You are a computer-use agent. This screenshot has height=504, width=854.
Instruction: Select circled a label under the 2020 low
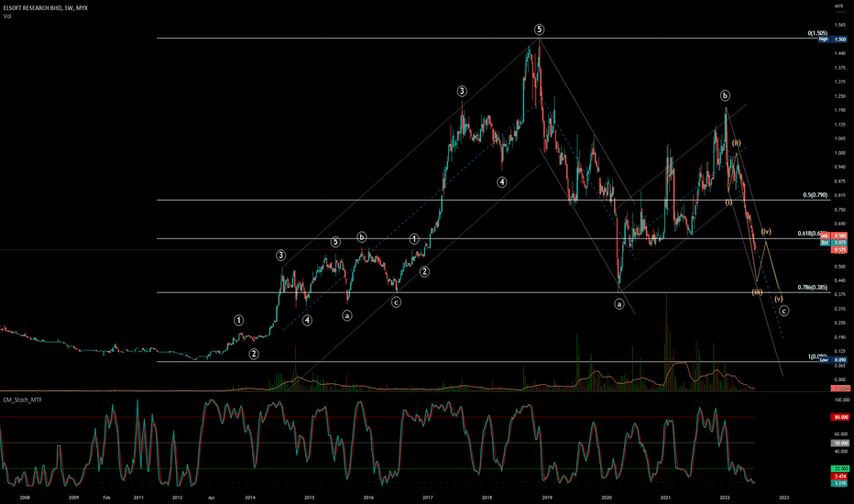point(619,304)
